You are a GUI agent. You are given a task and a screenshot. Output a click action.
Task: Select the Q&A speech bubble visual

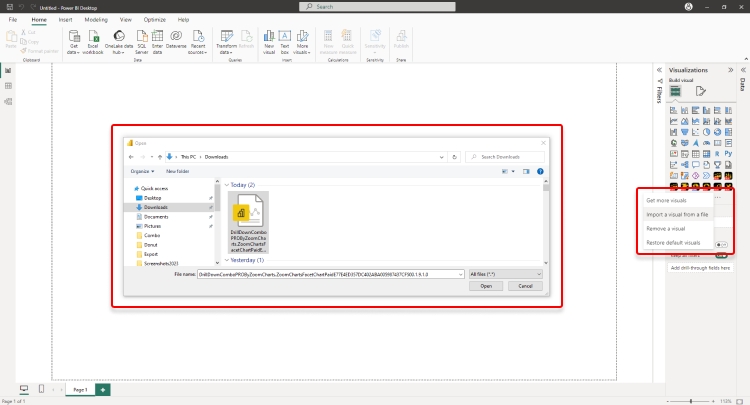point(695,165)
